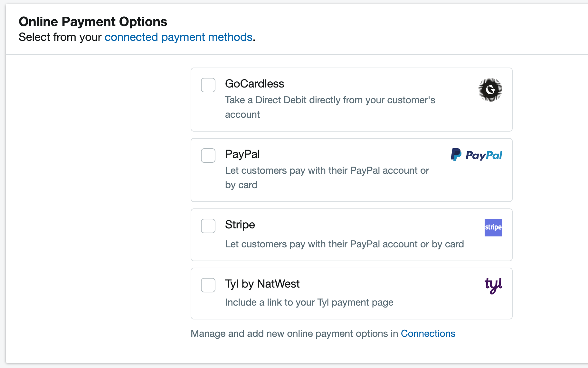Enable the GoCardless checkbox

pyautogui.click(x=208, y=85)
